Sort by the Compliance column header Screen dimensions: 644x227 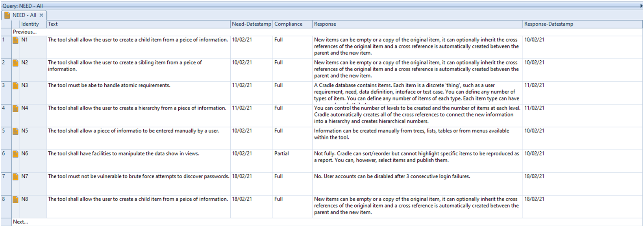[292, 24]
